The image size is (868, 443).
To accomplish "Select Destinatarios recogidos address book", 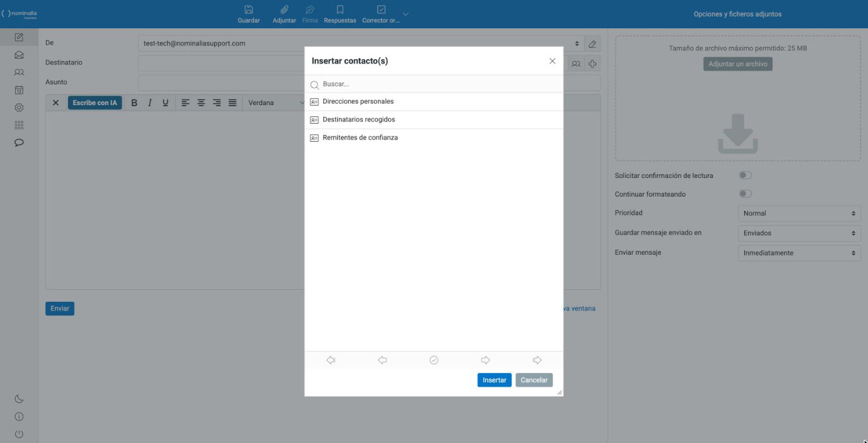I will [x=434, y=120].
